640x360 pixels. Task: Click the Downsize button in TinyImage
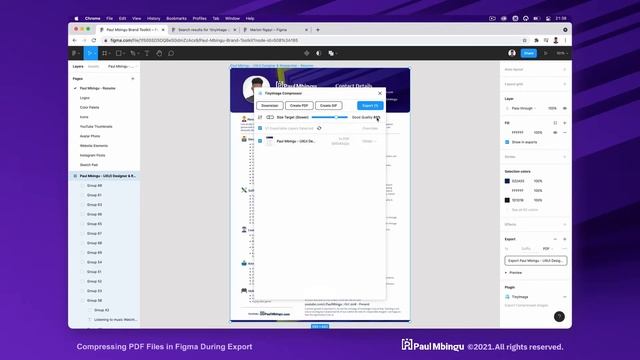[x=270, y=106]
